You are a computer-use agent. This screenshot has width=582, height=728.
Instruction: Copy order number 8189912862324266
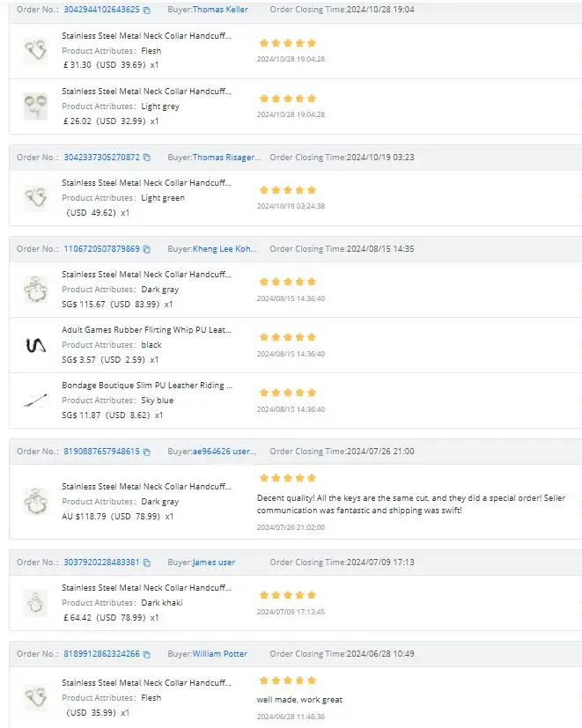point(147,655)
